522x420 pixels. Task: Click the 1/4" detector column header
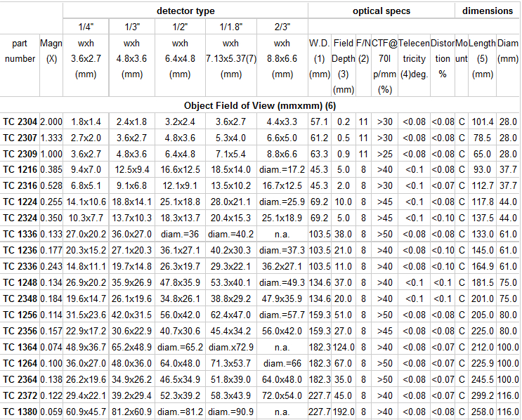click(x=86, y=27)
